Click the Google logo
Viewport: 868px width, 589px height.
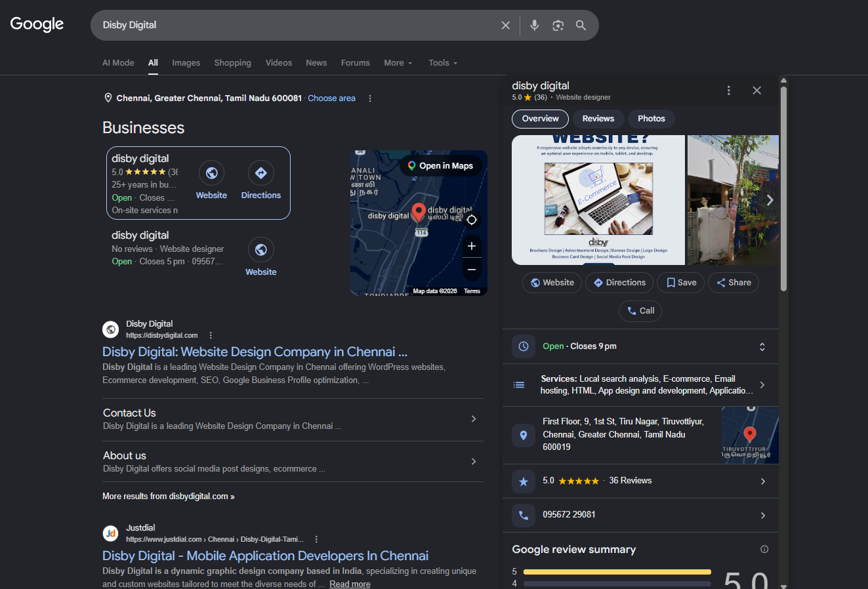[x=37, y=24]
